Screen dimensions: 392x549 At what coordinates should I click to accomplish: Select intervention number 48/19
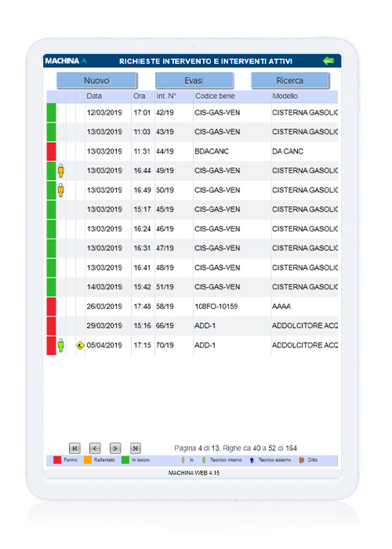pos(165,268)
